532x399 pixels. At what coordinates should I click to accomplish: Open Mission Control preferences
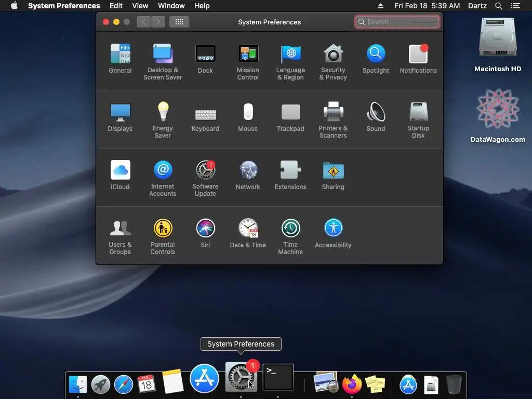[248, 62]
